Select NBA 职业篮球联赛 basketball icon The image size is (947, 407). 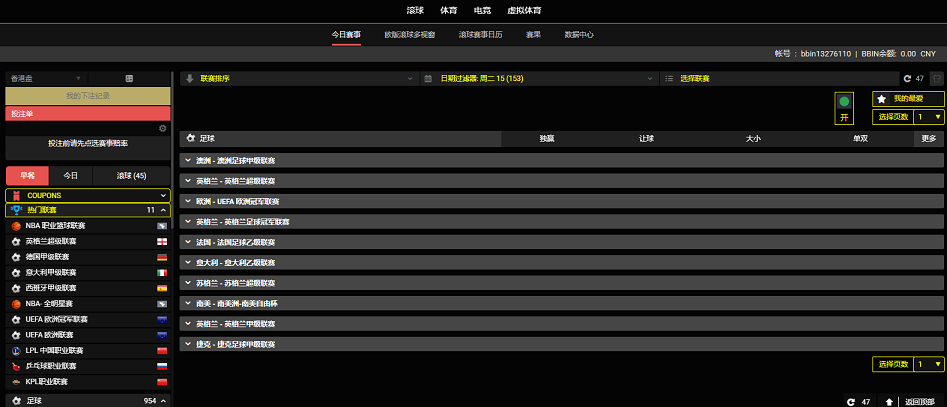[16, 226]
